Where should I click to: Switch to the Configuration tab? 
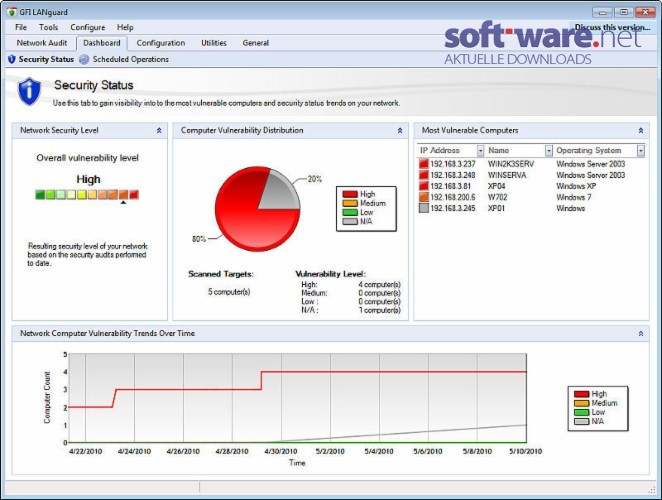tap(161, 43)
